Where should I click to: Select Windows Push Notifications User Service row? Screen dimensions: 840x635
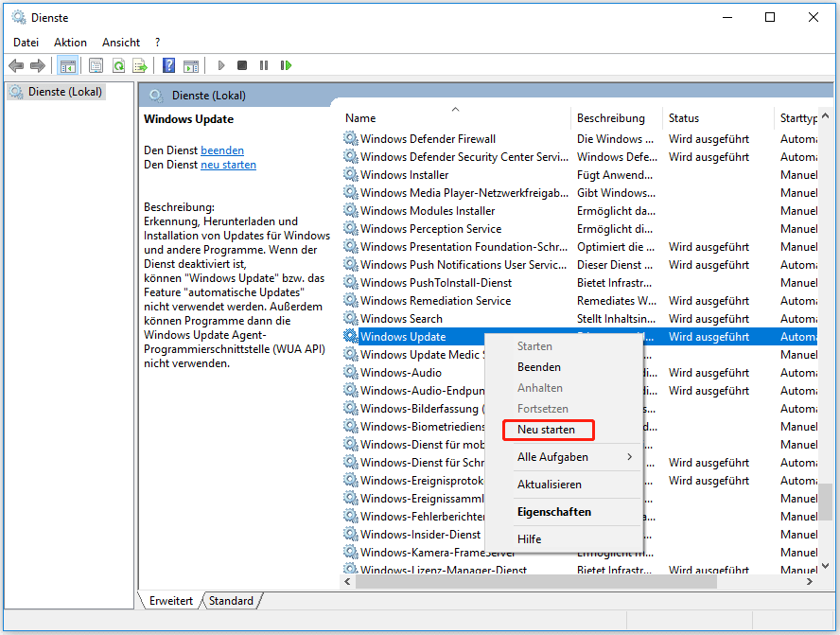click(x=580, y=265)
